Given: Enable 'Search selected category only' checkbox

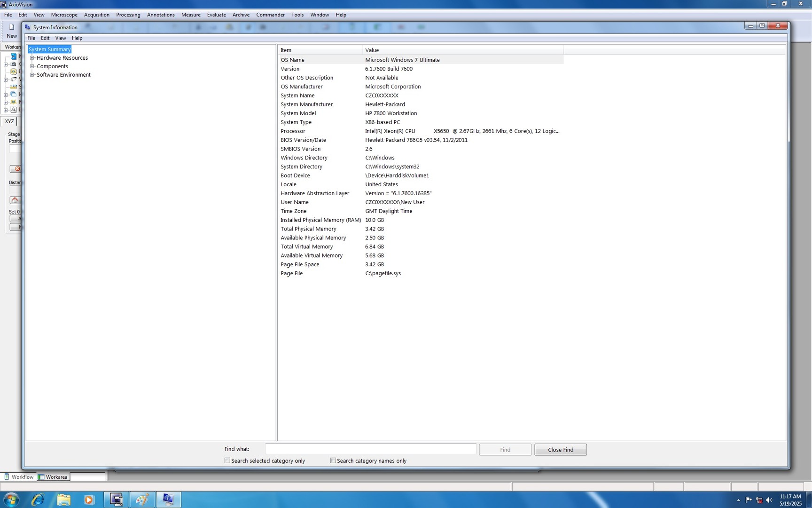Looking at the screenshot, I should tap(227, 461).
